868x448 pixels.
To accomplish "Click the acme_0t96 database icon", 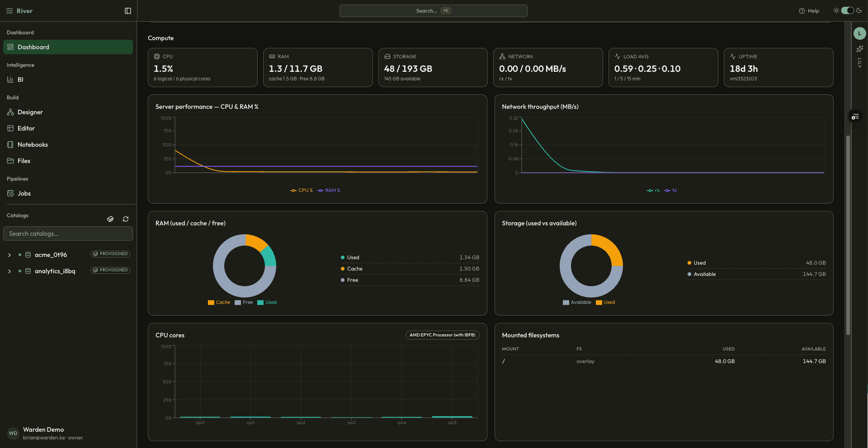I will (28, 255).
